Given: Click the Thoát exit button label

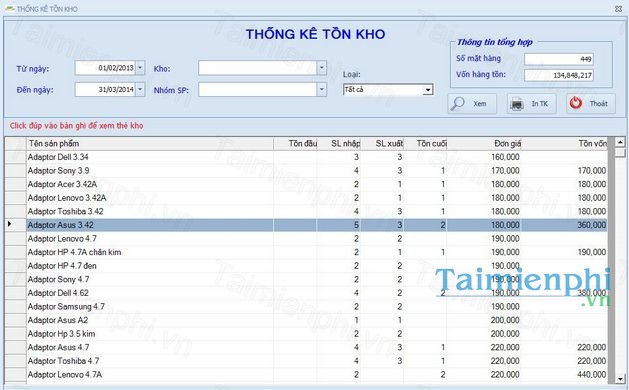Looking at the screenshot, I should [599, 104].
